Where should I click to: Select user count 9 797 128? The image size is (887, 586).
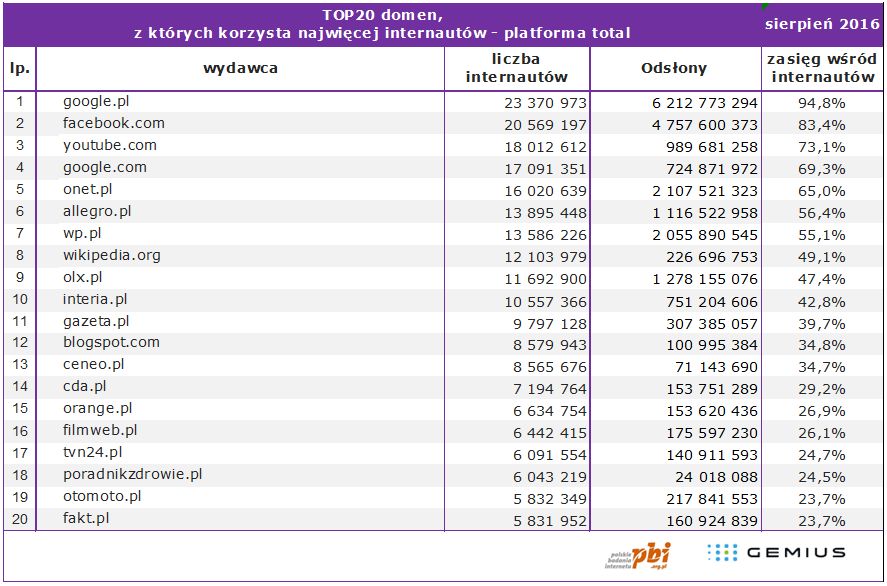point(550,324)
